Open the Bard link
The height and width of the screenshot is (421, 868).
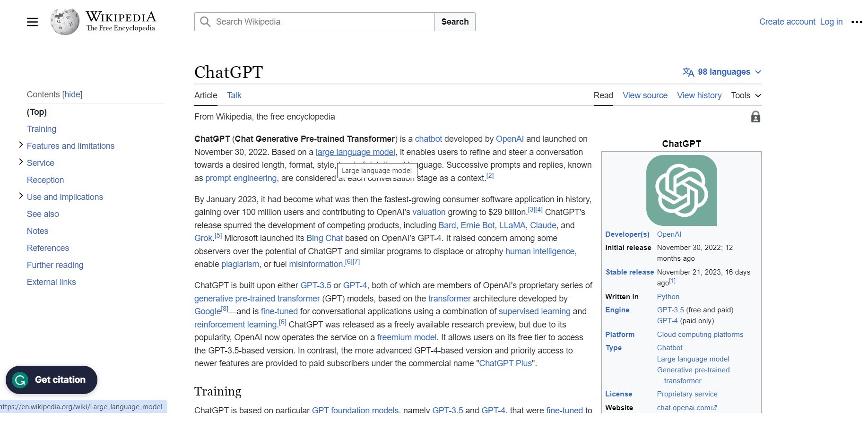pyautogui.click(x=447, y=225)
